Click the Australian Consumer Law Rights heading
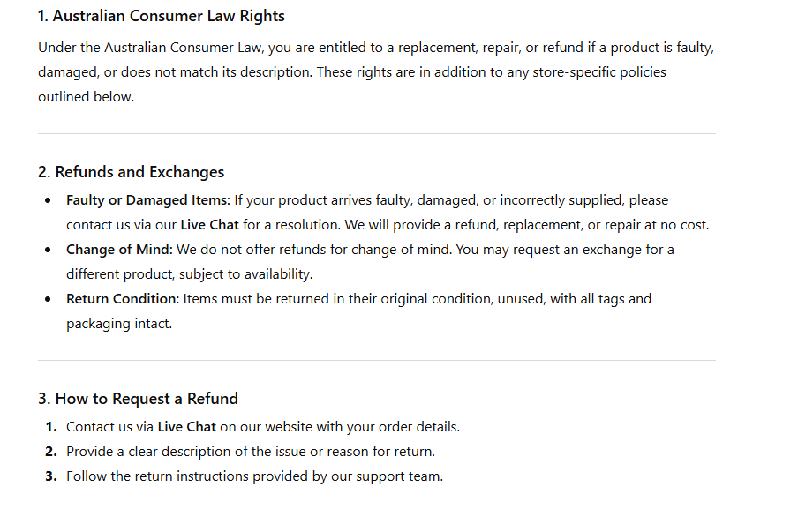Viewport: 798px width, 532px height. click(x=161, y=16)
